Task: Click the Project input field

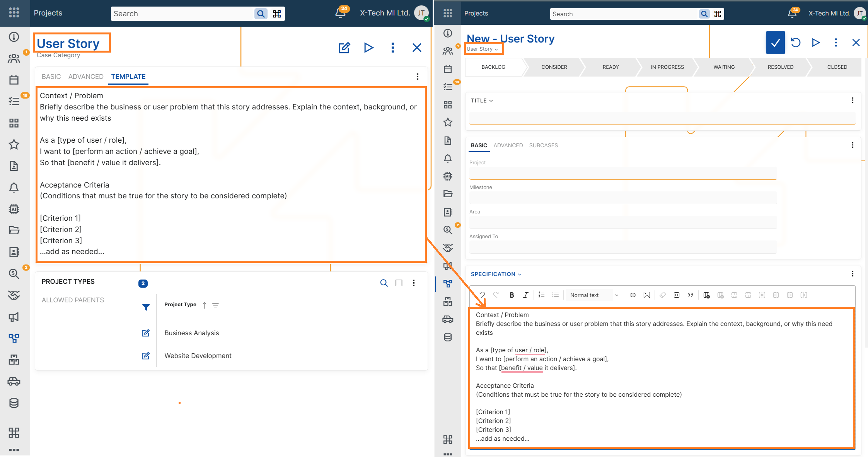Action: point(622,173)
